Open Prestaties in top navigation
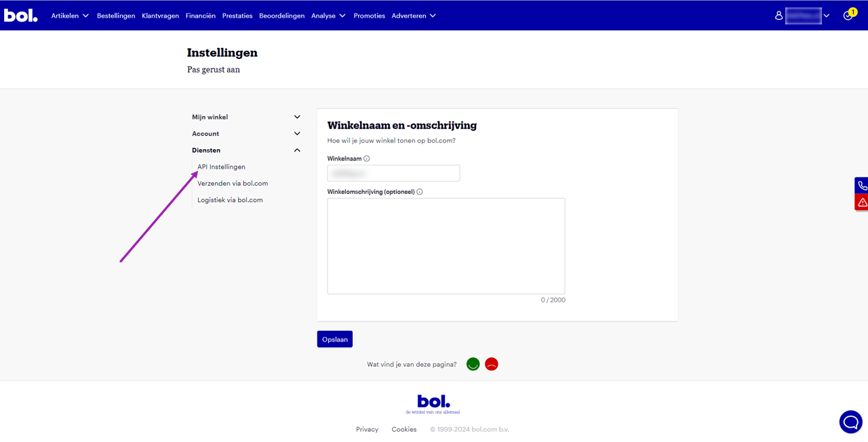 tap(237, 16)
